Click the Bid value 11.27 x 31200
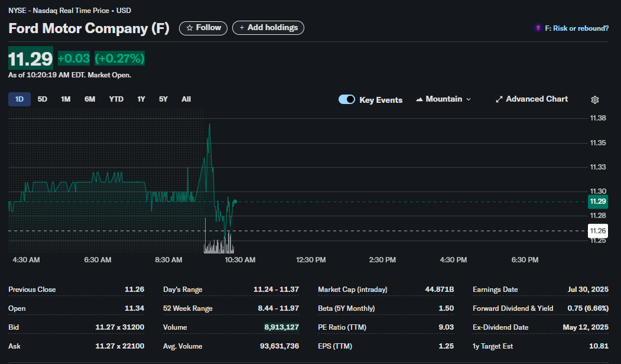The image size is (621, 364). point(119,327)
